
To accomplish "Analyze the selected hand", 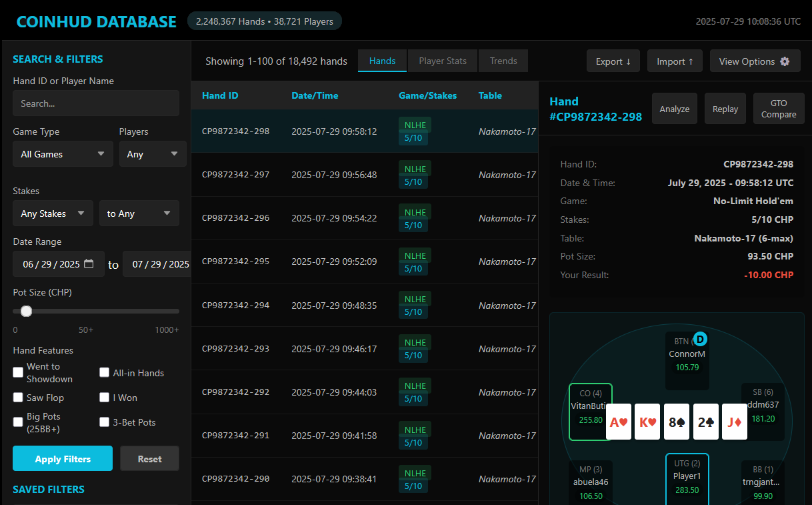I will click(x=675, y=109).
